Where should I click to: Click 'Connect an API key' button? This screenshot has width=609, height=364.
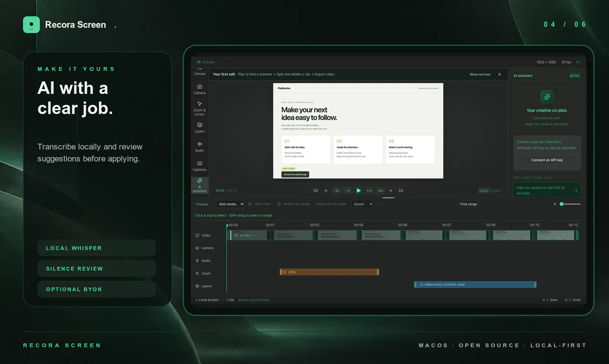547,160
